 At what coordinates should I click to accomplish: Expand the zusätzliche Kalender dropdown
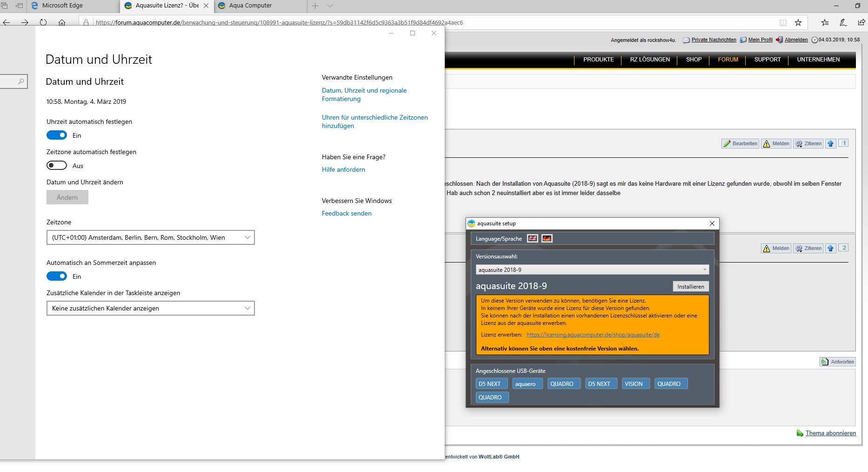coord(150,308)
